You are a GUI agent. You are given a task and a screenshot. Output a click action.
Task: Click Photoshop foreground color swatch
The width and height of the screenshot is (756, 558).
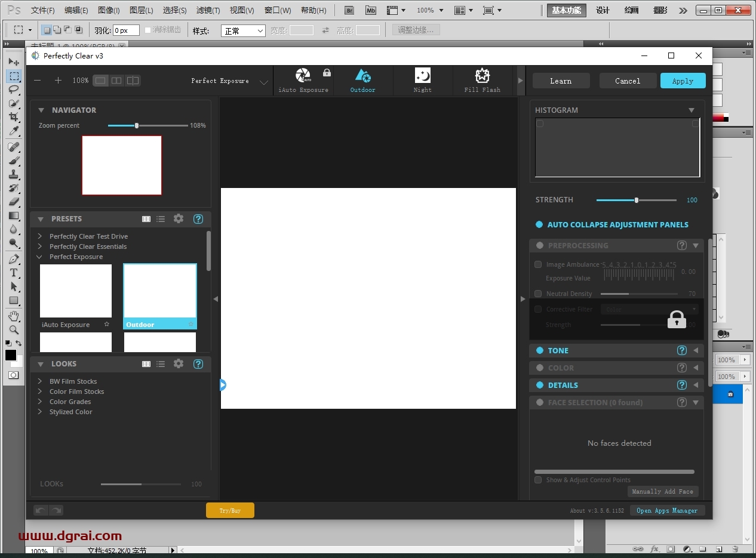[x=11, y=355]
